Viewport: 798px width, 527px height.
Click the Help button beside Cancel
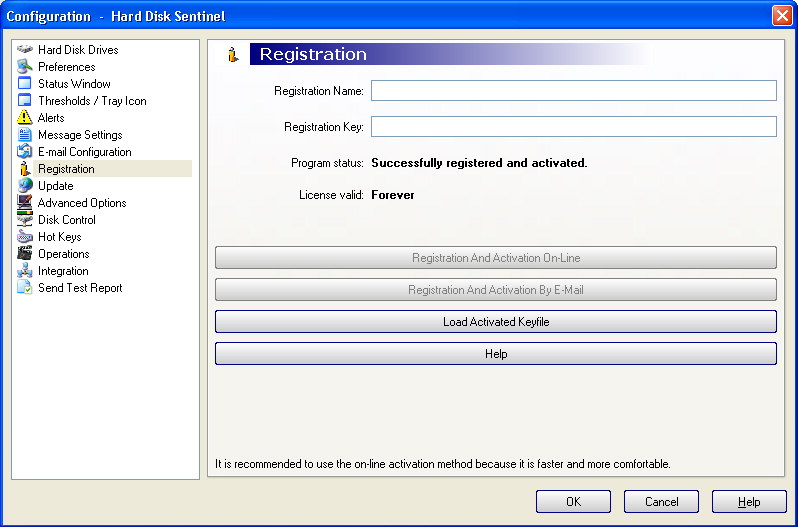point(749,502)
